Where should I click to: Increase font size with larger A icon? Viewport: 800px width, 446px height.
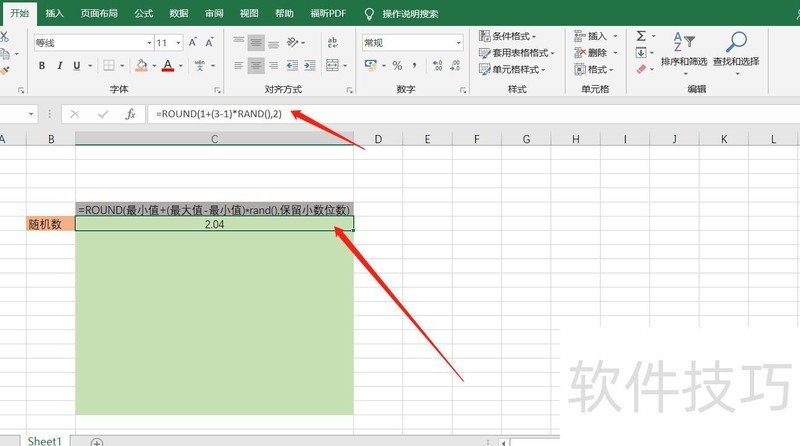[193, 42]
